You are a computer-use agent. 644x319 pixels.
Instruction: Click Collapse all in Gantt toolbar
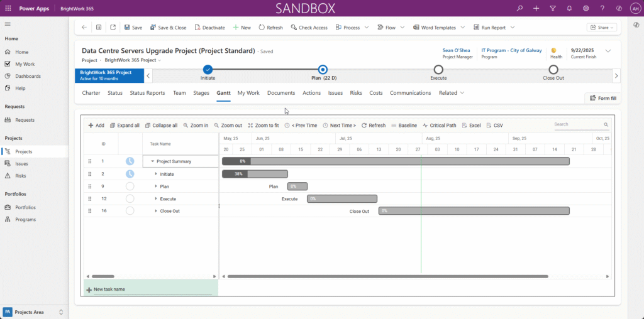161,126
